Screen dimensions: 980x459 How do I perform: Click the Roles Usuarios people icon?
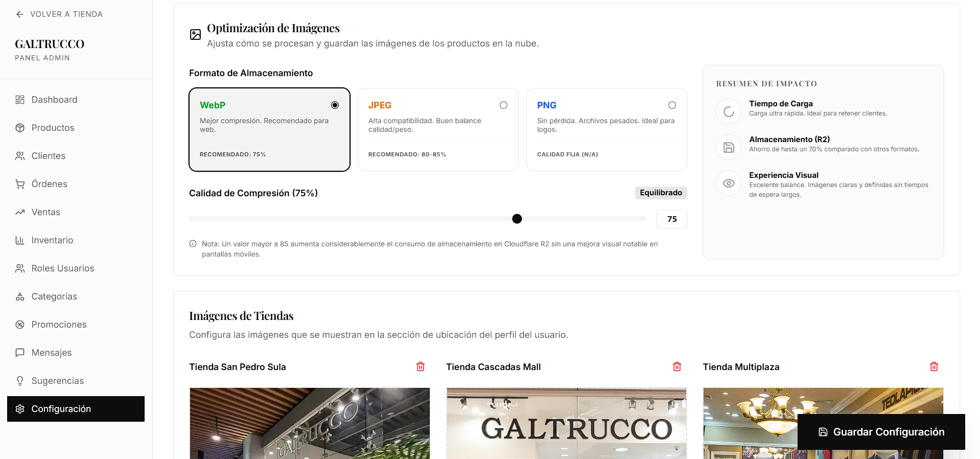point(20,268)
